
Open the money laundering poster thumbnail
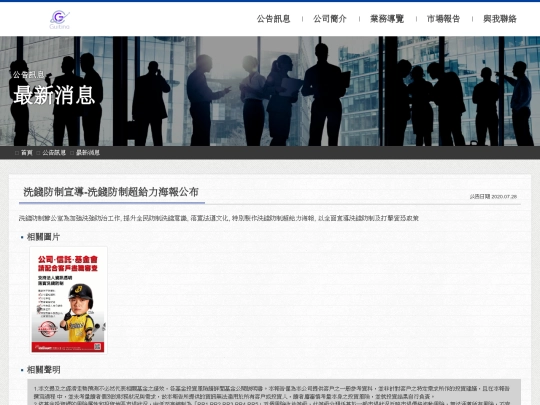[68, 300]
